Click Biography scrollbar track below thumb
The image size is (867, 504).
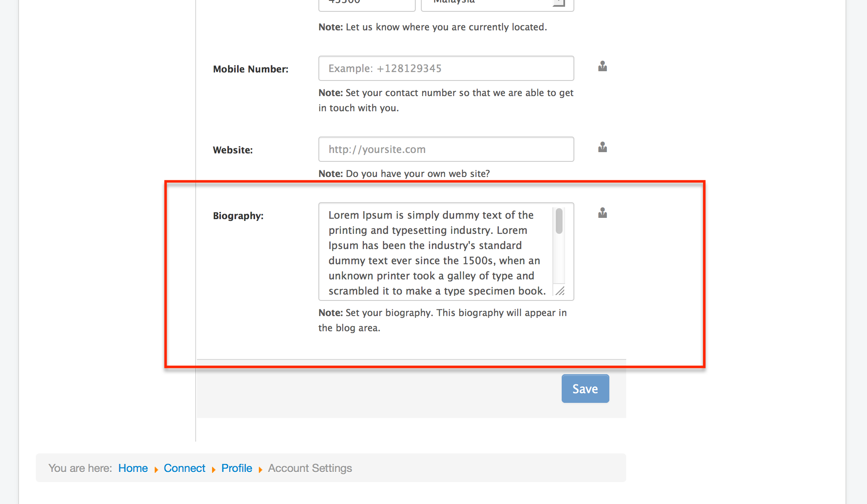click(x=559, y=261)
